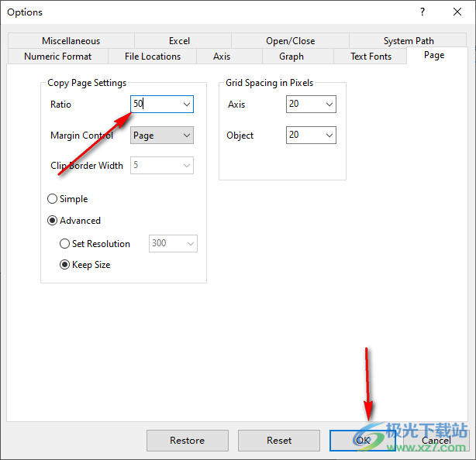Expand the Ratio dropdown arrow
Screen dimensions: 476x460
point(187,105)
